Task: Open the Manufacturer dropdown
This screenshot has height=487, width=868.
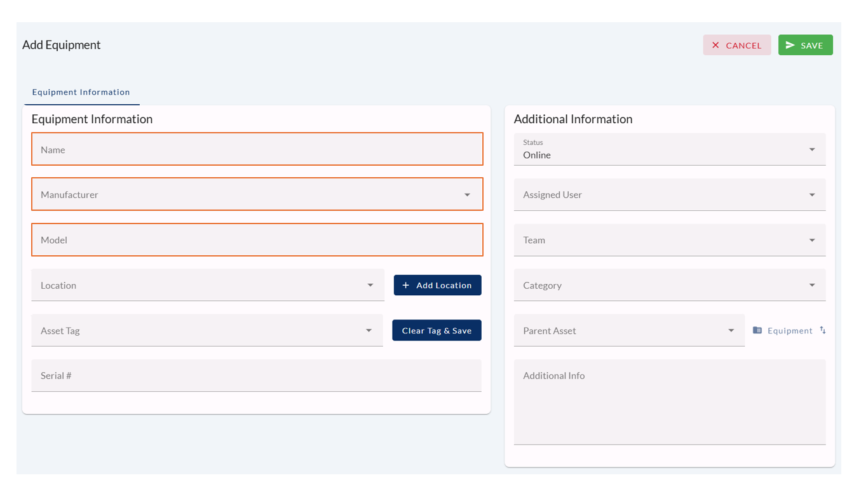Action: pos(467,195)
